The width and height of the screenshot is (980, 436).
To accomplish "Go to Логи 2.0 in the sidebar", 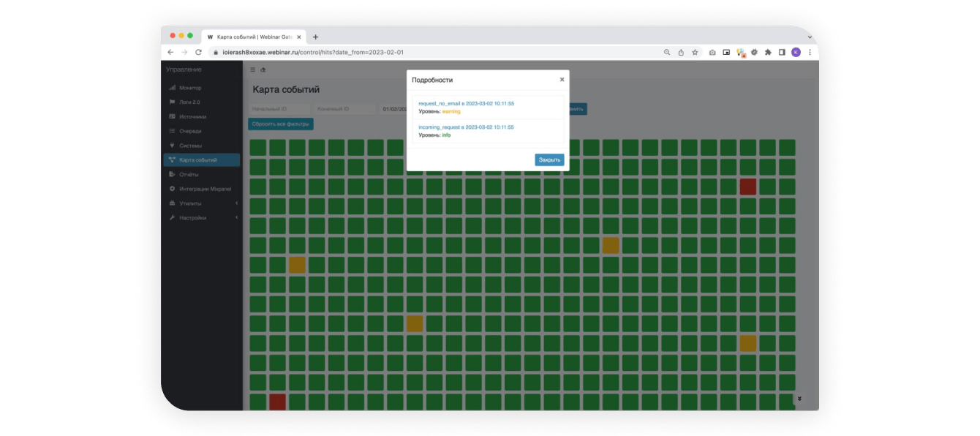I will (x=189, y=102).
